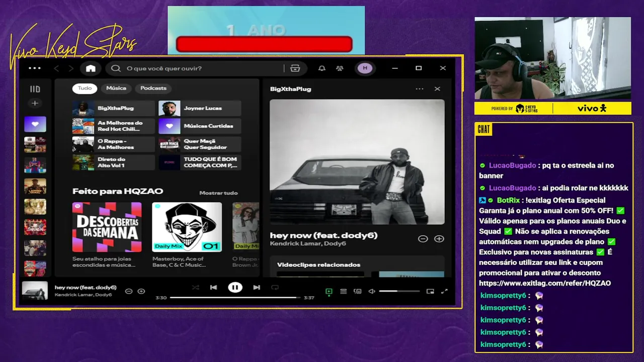
Task: Click the large hey now album artwork
Action: (357, 162)
